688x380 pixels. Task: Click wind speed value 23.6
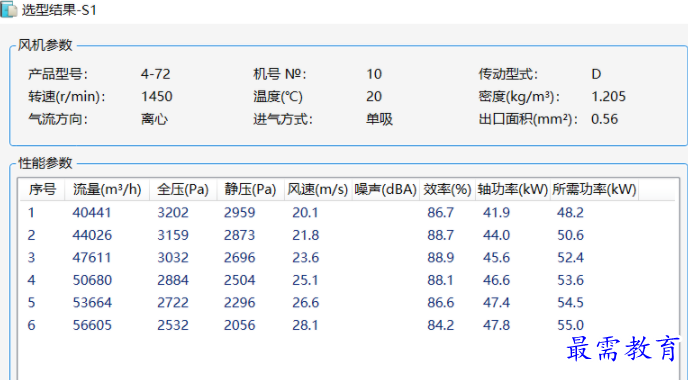305,258
